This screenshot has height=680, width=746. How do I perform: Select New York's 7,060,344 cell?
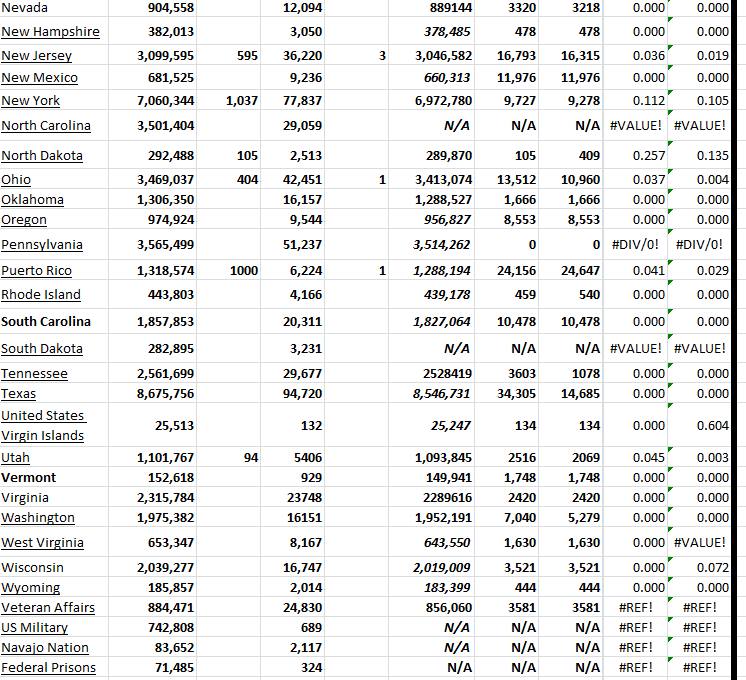165,101
